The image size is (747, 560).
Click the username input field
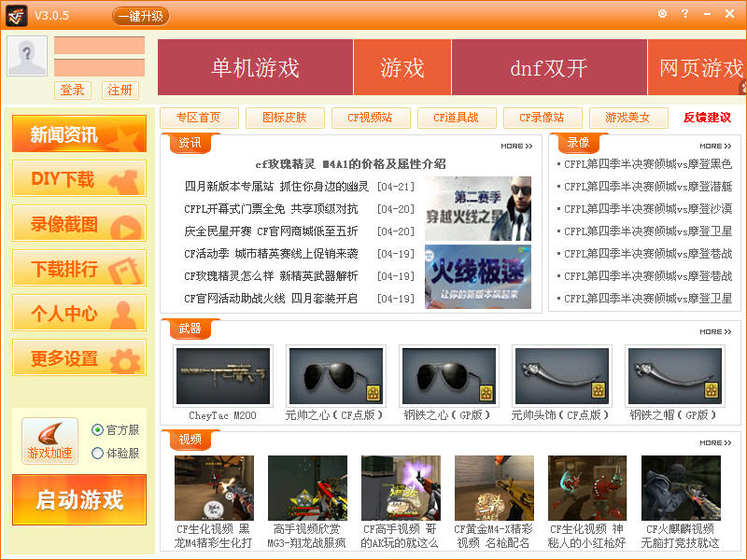tap(99, 46)
